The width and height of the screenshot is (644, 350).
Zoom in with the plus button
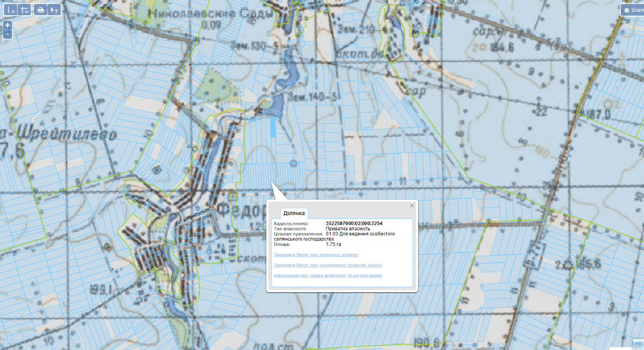point(8,25)
